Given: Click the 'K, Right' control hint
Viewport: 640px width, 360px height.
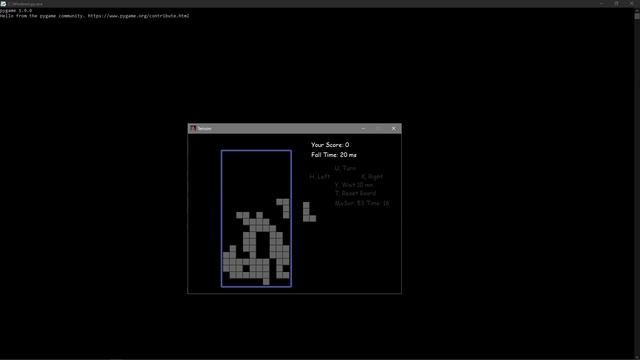Looking at the screenshot, I should 372,176.
